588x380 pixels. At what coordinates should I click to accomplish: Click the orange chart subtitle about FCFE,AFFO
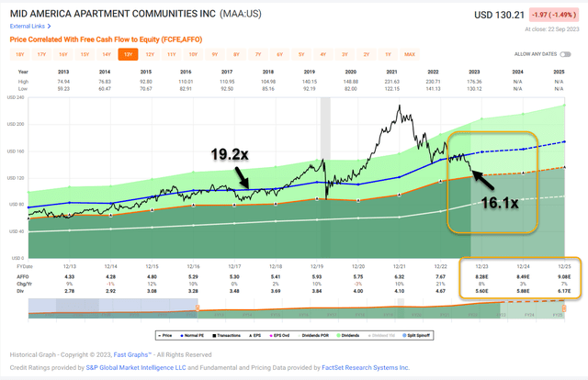107,39
